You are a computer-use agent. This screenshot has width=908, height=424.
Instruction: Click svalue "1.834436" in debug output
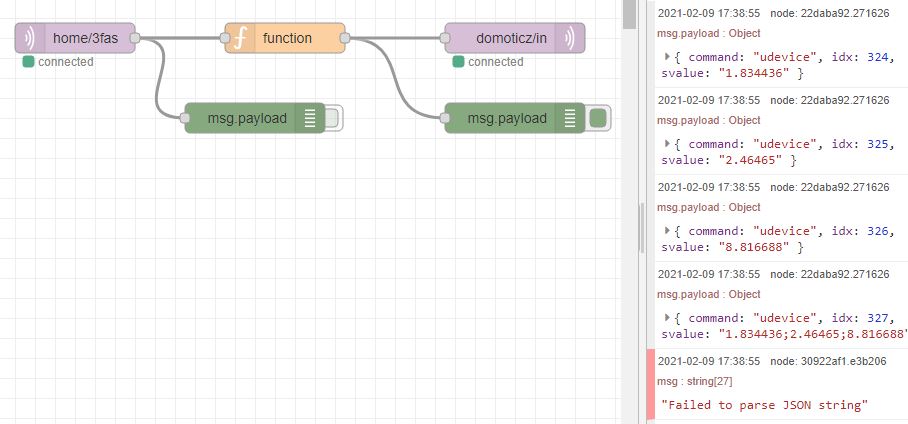754,74
